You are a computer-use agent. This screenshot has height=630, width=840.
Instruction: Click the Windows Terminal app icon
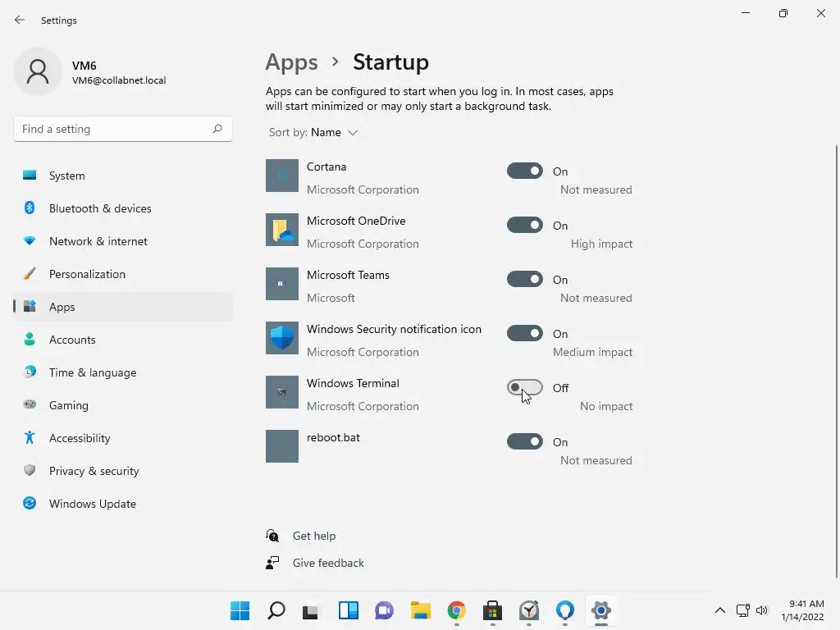click(x=282, y=391)
